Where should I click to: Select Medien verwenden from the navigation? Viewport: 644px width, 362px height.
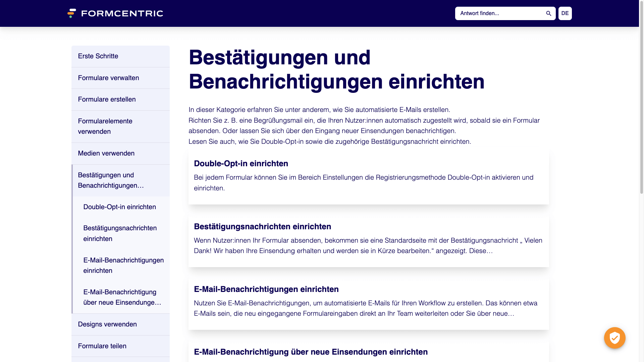pos(106,153)
